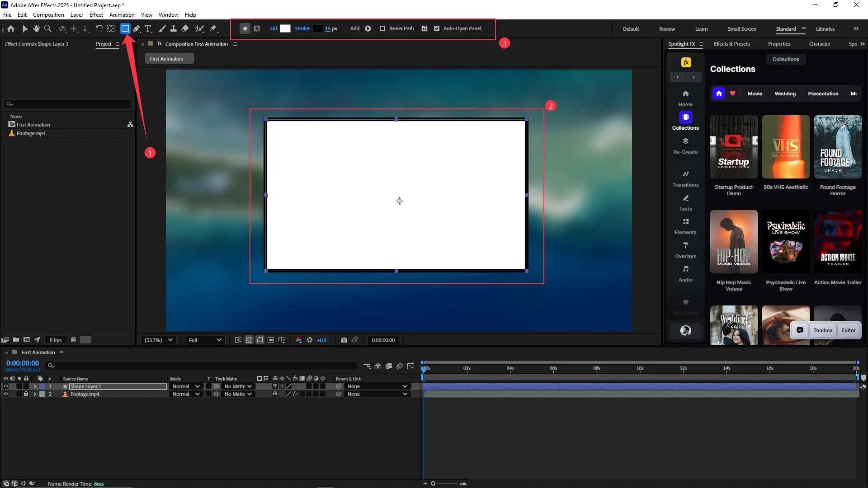Screen dimensions: 868x488
Task: Select the Selection arrow tool
Action: (25, 28)
